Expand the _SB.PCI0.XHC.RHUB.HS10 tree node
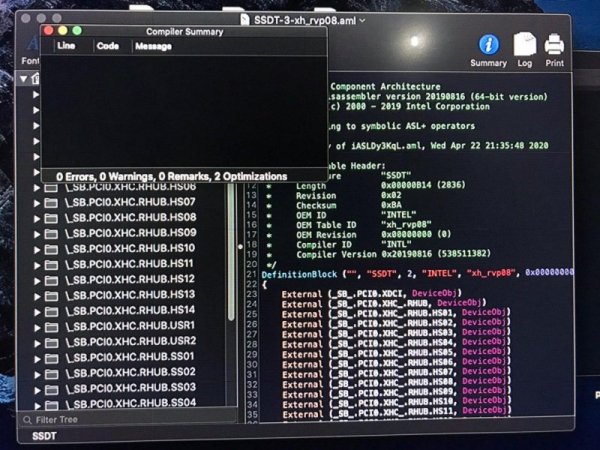This screenshot has width=600, height=450. (37, 250)
